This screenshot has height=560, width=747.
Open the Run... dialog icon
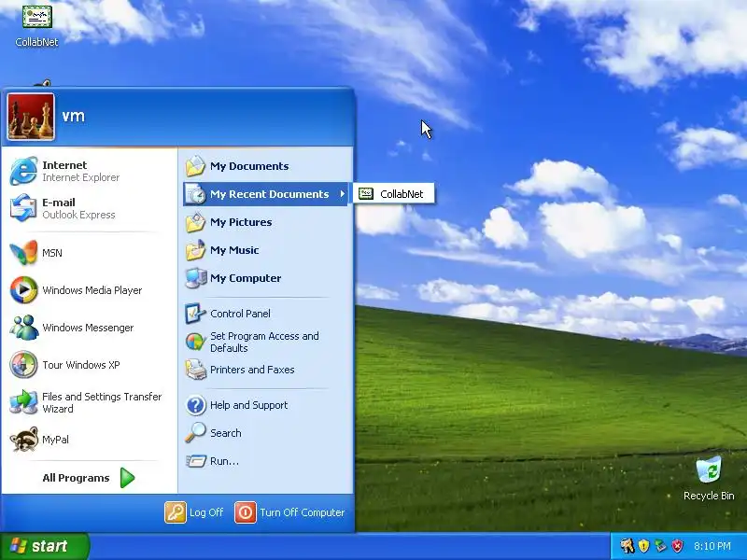(195, 461)
